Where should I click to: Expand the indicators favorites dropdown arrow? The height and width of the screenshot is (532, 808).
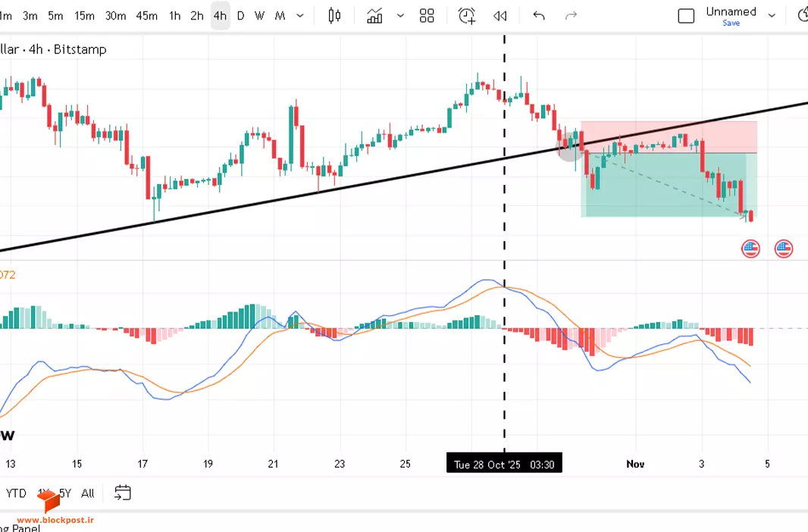[400, 16]
